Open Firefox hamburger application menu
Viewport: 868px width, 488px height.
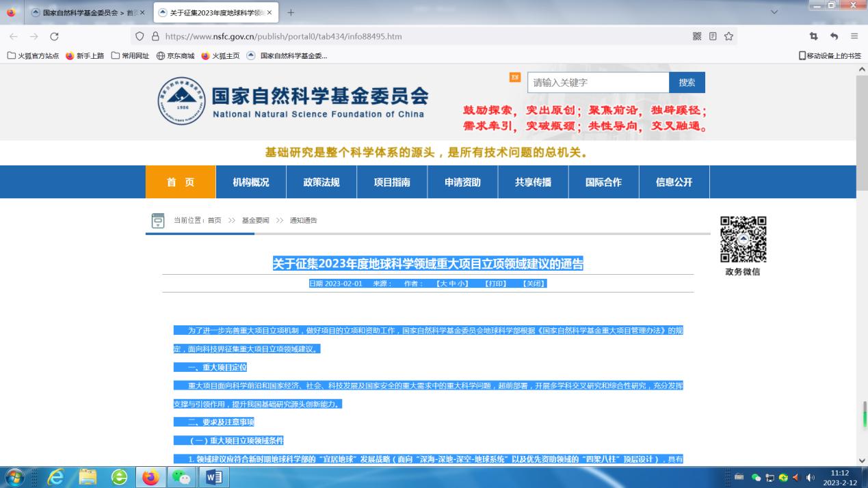[x=854, y=36]
